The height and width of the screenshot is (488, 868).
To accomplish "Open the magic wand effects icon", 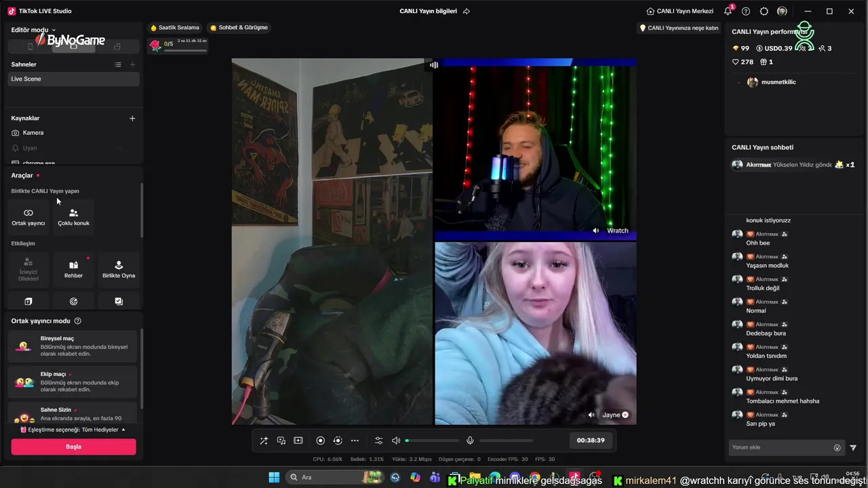I will pyautogui.click(x=264, y=441).
